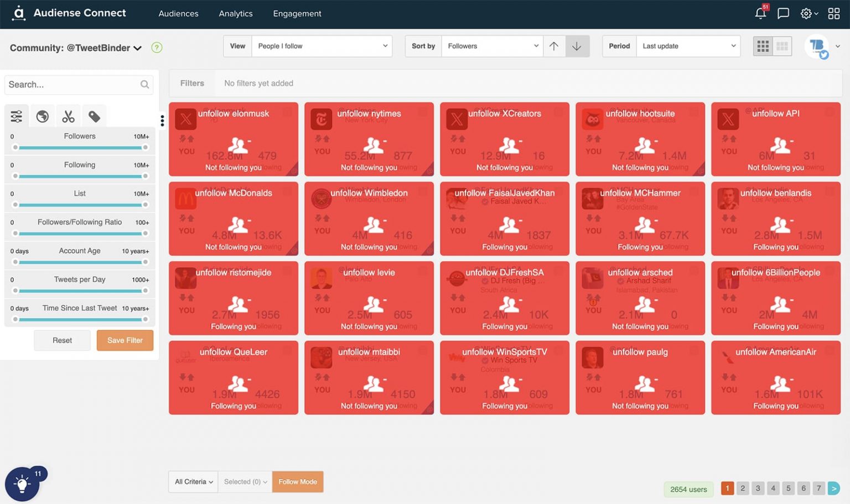Switch to the compact grid view
The height and width of the screenshot is (504, 850).
(x=782, y=46)
